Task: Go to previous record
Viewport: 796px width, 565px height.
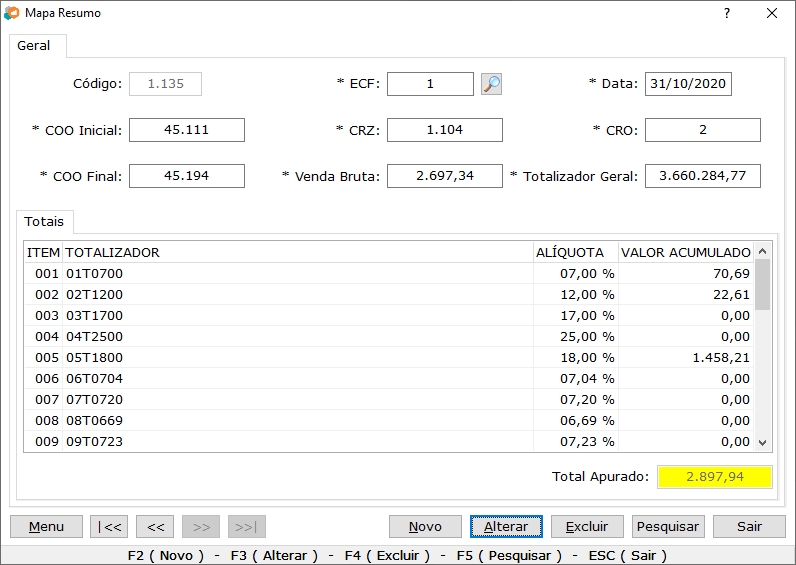Action: click(155, 527)
